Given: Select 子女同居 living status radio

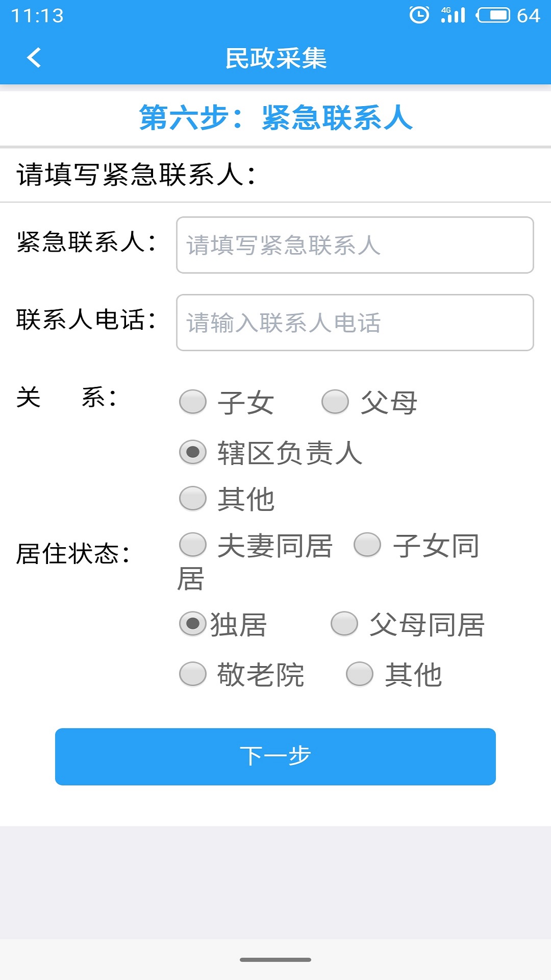Looking at the screenshot, I should click(x=367, y=545).
